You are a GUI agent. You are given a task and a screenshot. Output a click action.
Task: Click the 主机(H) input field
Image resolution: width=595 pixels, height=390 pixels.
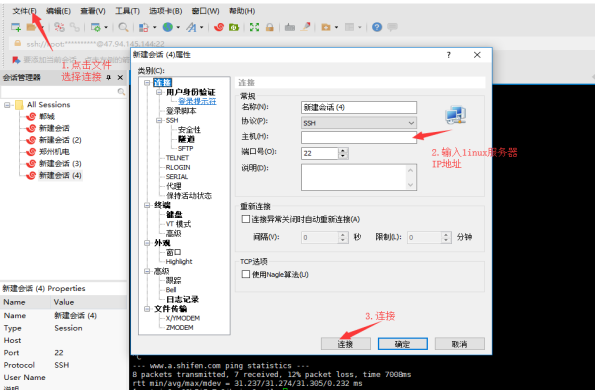359,137
